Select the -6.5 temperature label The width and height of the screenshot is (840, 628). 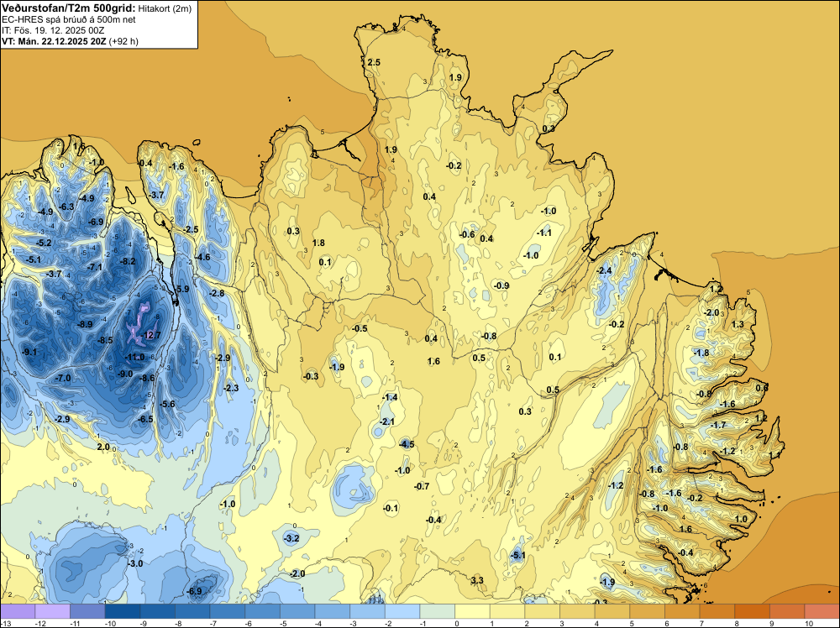point(145,419)
